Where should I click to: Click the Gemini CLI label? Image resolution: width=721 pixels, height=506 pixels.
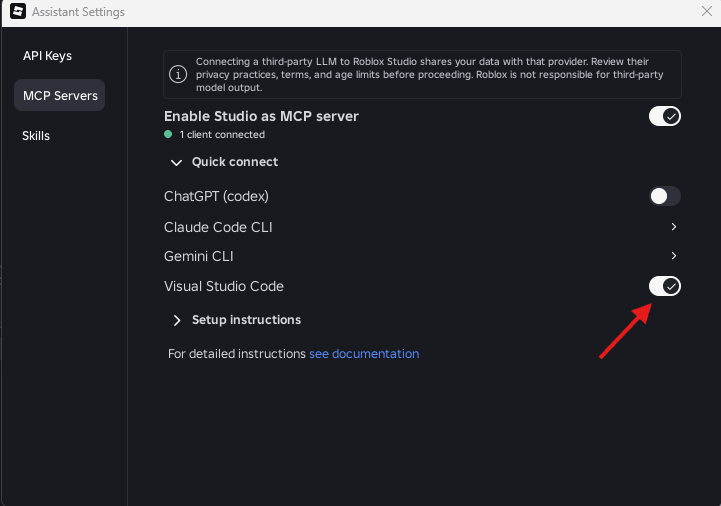click(x=199, y=256)
